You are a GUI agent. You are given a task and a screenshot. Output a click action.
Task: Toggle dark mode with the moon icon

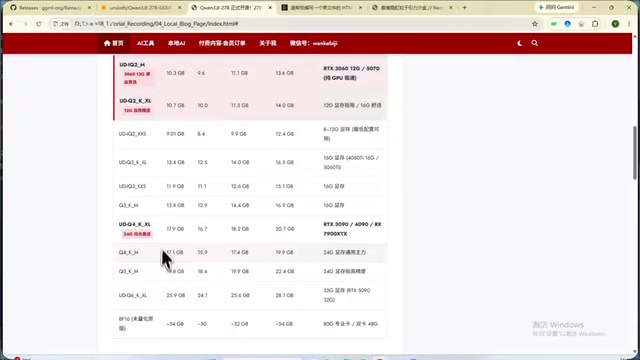(x=520, y=43)
